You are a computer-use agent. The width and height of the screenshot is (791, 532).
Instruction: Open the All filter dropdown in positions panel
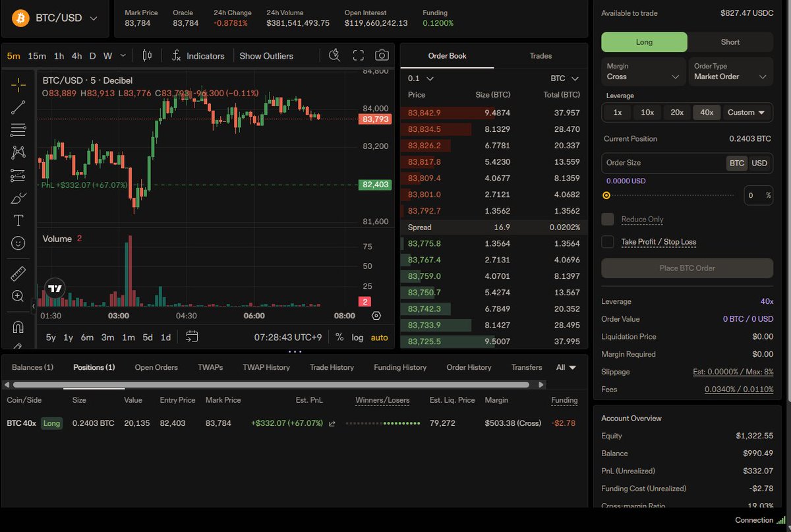pos(566,367)
